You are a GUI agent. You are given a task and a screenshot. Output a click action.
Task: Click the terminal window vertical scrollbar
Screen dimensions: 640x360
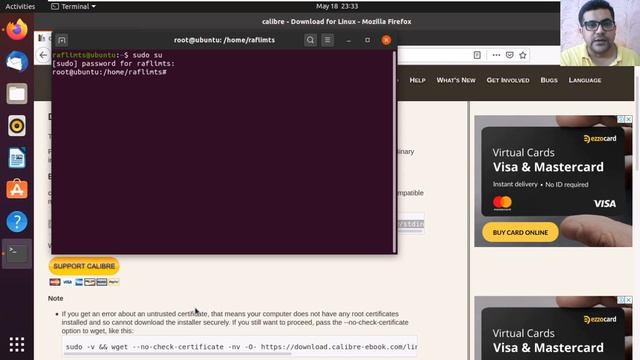(x=394, y=152)
